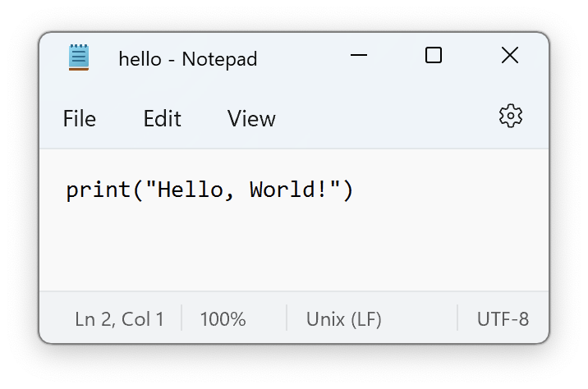Click the Ln 2, Col 1 position indicator
Image resolution: width=588 pixels, height=389 pixels.
[x=119, y=319]
